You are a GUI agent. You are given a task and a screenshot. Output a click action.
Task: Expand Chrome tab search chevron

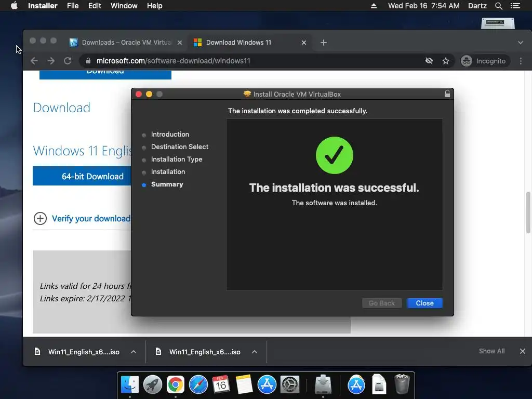pos(520,43)
